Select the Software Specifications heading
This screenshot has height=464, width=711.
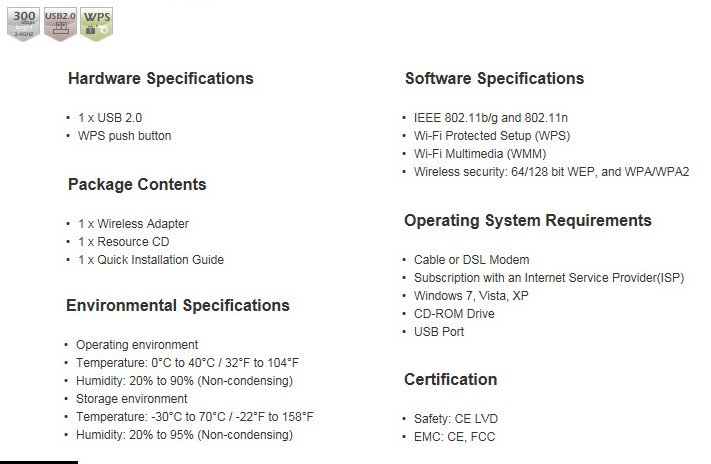[x=494, y=78]
